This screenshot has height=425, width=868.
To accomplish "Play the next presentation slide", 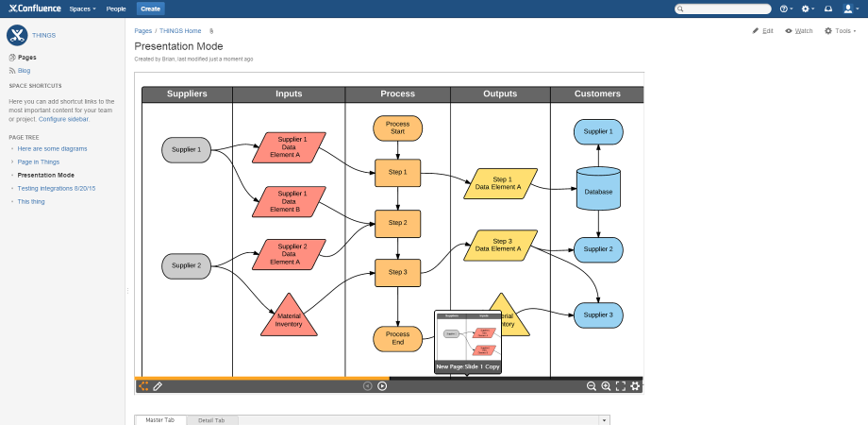I will click(x=382, y=385).
